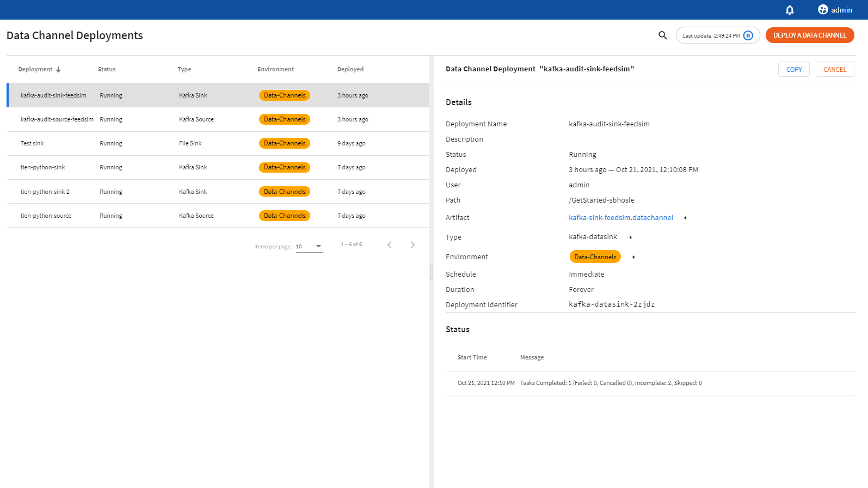Expand the Type kafka-datasink arrow
The height and width of the screenshot is (488, 868).
tap(630, 237)
